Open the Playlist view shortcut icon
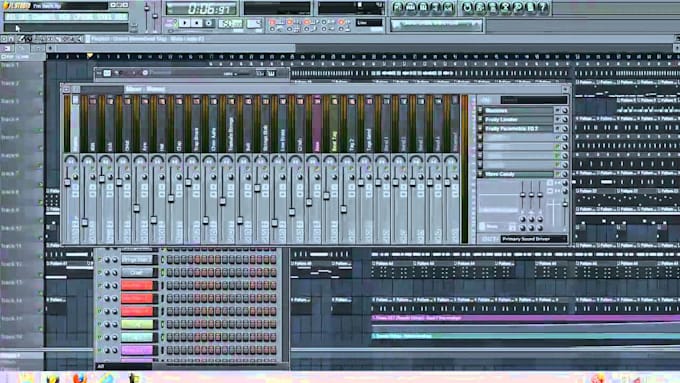This screenshot has height=383, width=680. click(398, 7)
